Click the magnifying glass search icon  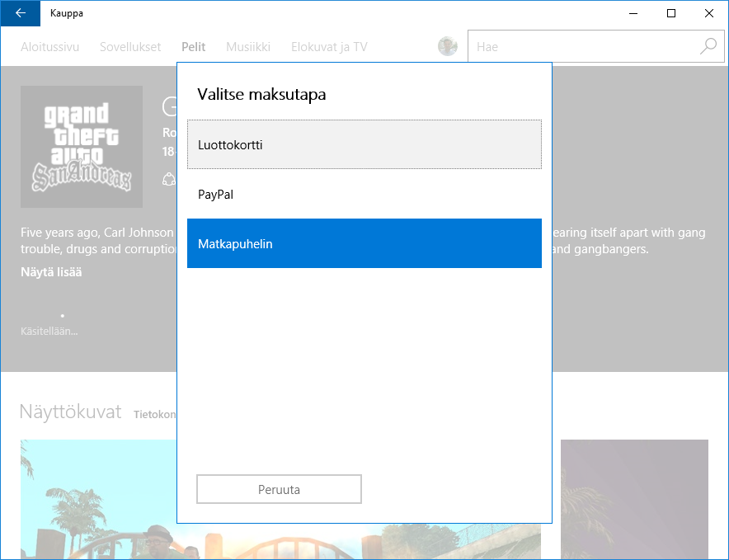708,47
